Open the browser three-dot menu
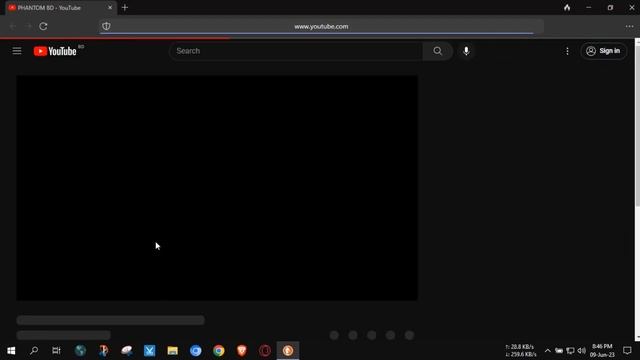This screenshot has height=360, width=640. click(629, 27)
